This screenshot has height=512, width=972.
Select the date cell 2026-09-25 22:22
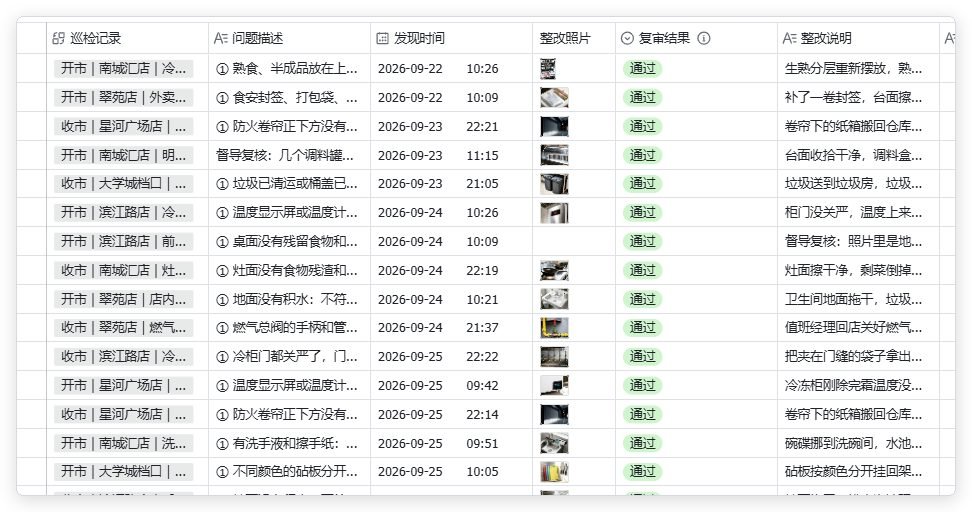(x=451, y=357)
